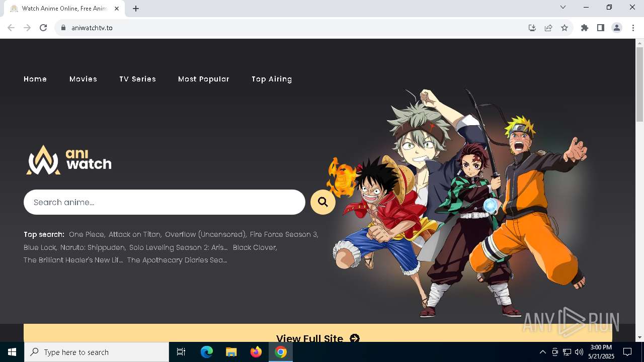Click the site lock icon in address bar

pos(63,28)
